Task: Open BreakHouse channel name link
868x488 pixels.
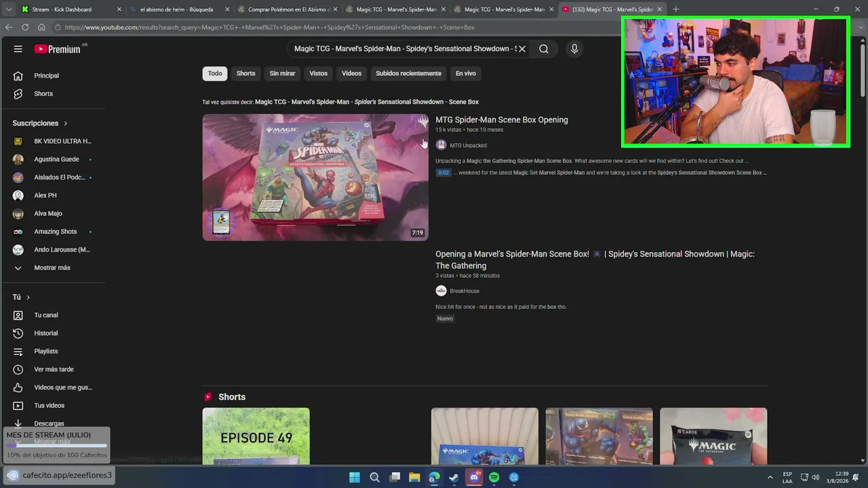Action: (x=465, y=291)
